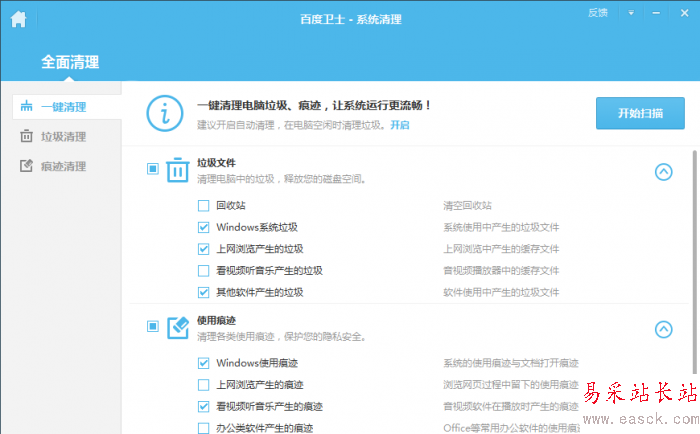Click the info circle icon
The height and width of the screenshot is (434, 700).
point(165,113)
